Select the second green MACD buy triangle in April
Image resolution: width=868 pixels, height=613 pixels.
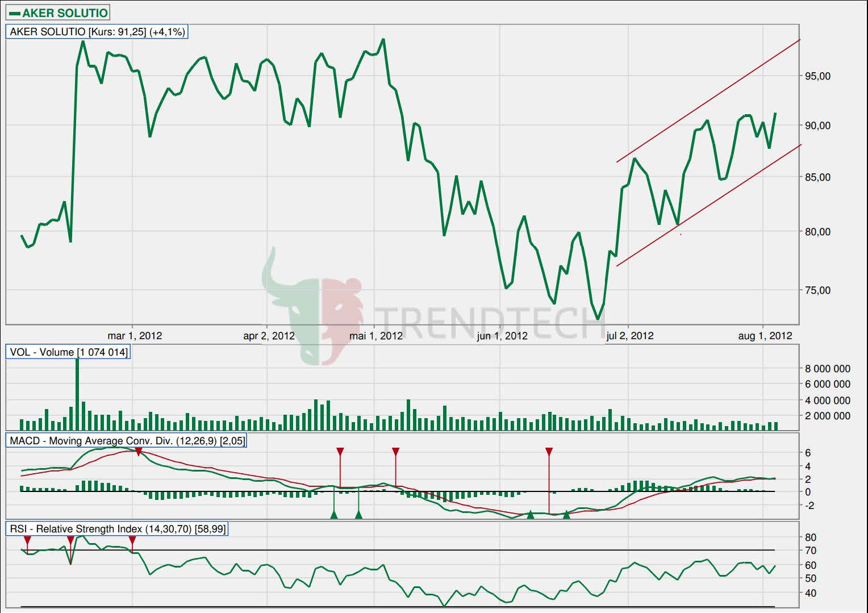(x=358, y=515)
